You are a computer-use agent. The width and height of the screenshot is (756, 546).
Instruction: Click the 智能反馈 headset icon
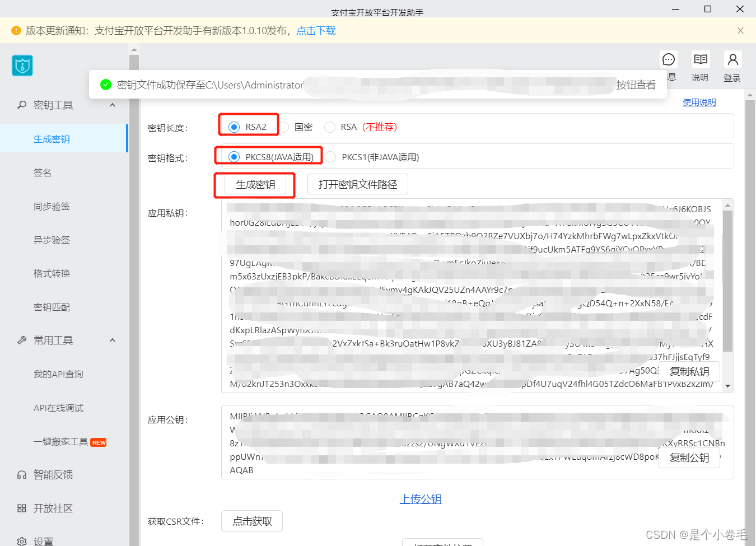[x=22, y=475]
